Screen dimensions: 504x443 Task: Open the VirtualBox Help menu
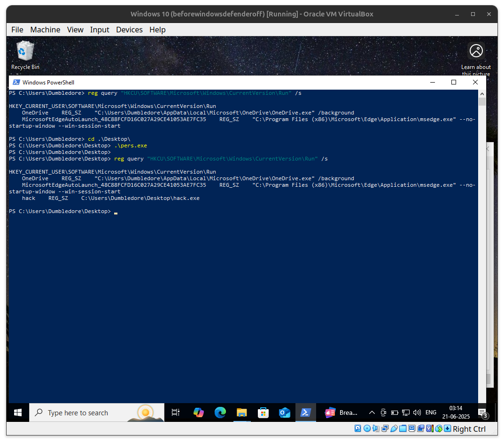157,30
